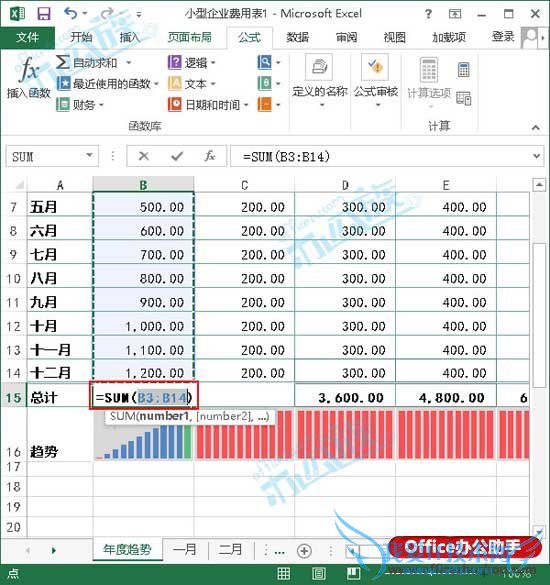Collapse the ribbon with the chevron
Viewport: 550px width, 585px height.
(x=535, y=128)
